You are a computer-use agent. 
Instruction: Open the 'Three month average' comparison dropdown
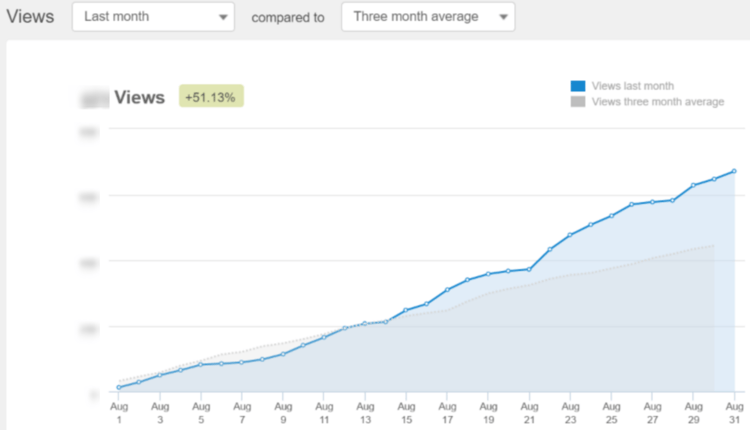[427, 17]
